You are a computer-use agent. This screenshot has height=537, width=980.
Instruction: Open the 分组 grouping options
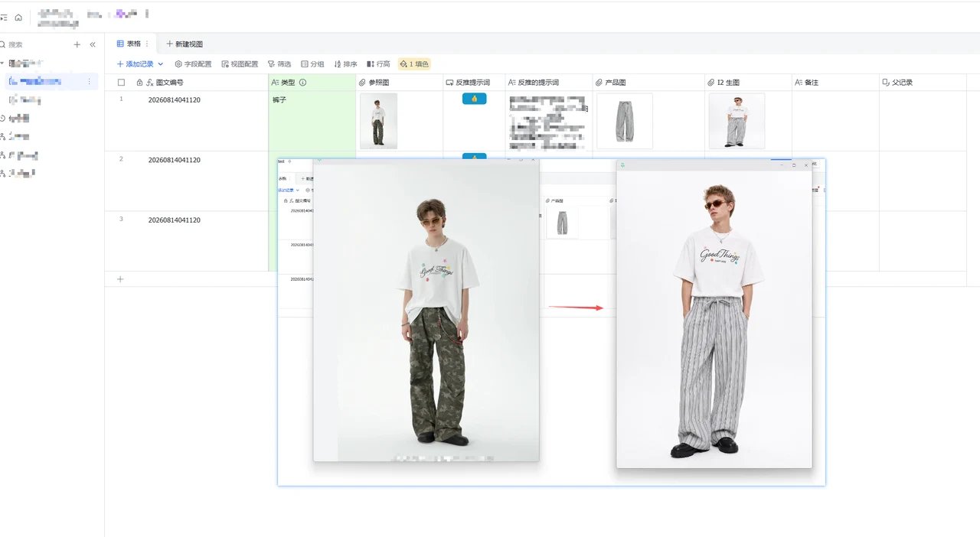click(x=312, y=64)
